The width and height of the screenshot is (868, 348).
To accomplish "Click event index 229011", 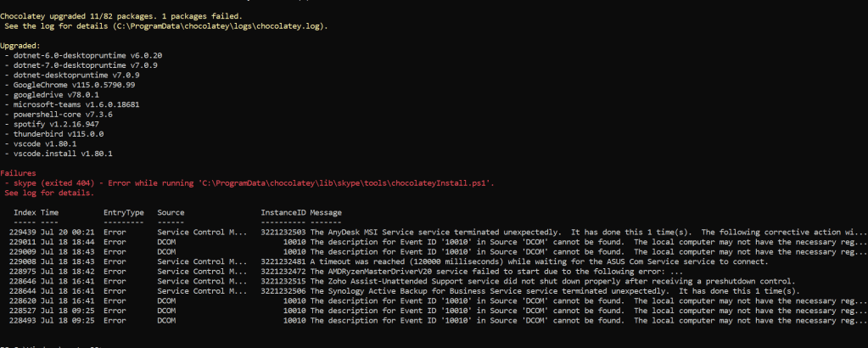I will click(23, 242).
